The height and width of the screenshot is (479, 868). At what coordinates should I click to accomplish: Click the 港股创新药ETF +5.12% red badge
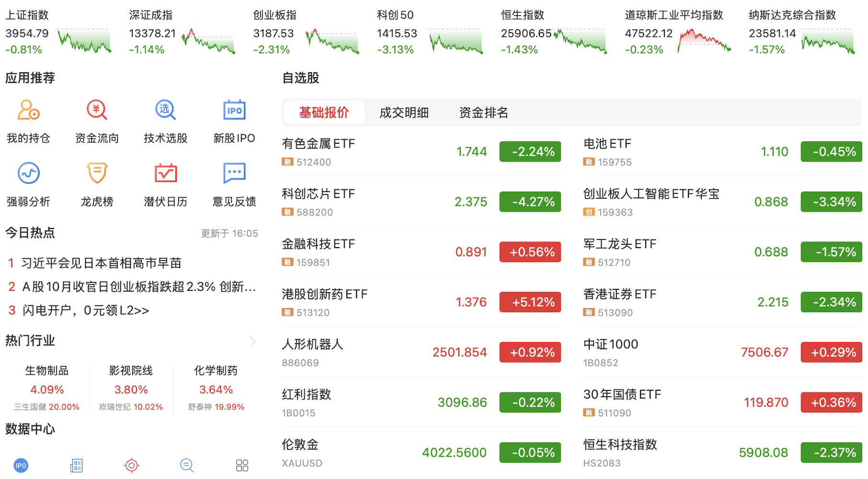pos(530,302)
